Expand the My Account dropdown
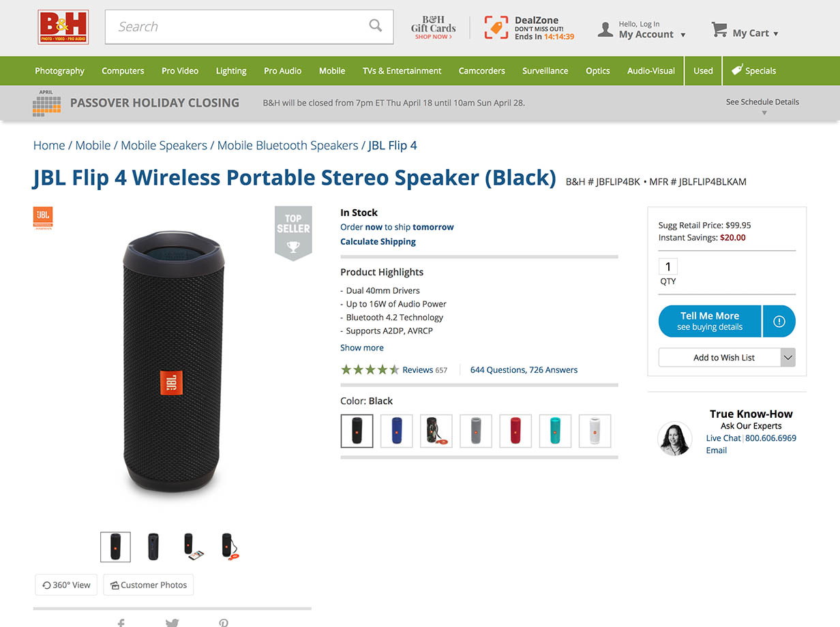Image resolution: width=840 pixels, height=627 pixels. coord(682,35)
